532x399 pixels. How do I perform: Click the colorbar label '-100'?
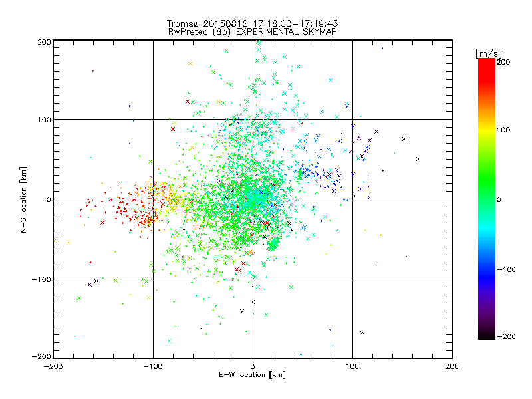tap(506, 270)
